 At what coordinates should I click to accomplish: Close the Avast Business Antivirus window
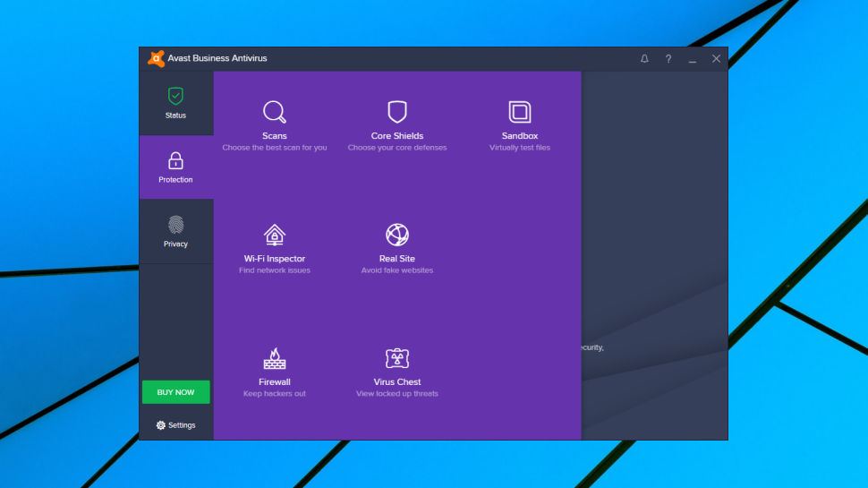click(x=716, y=59)
